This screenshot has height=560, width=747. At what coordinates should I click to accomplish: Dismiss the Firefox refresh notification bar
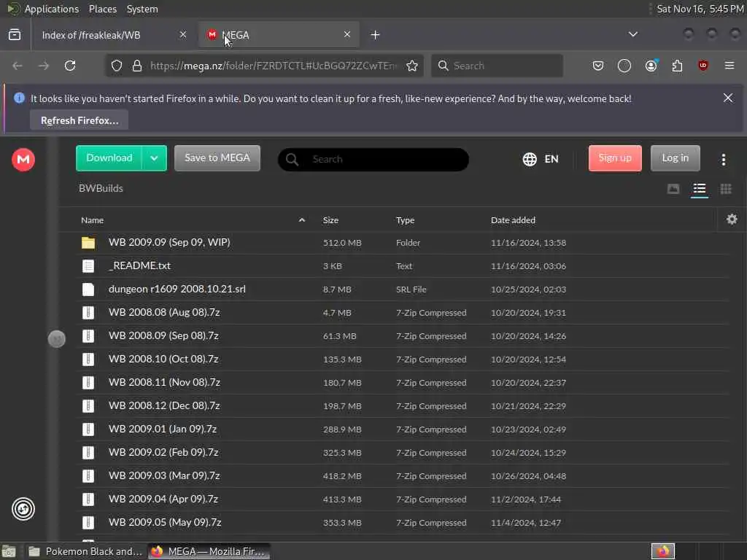728,98
